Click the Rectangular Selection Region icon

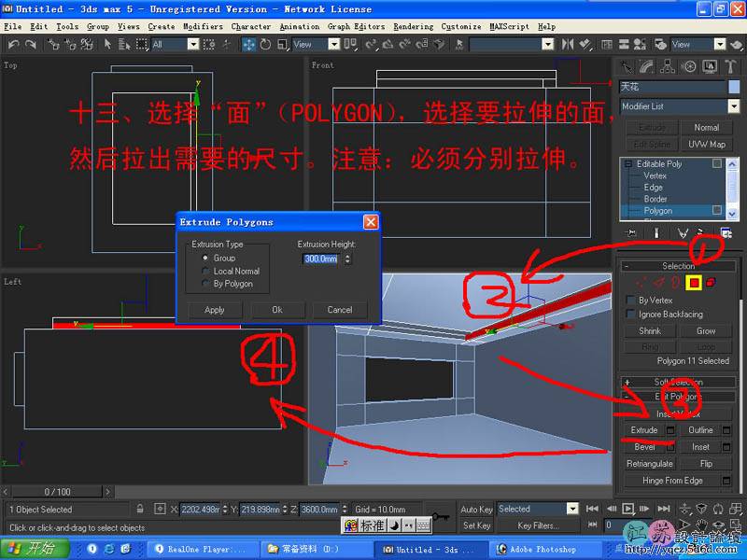[142, 45]
